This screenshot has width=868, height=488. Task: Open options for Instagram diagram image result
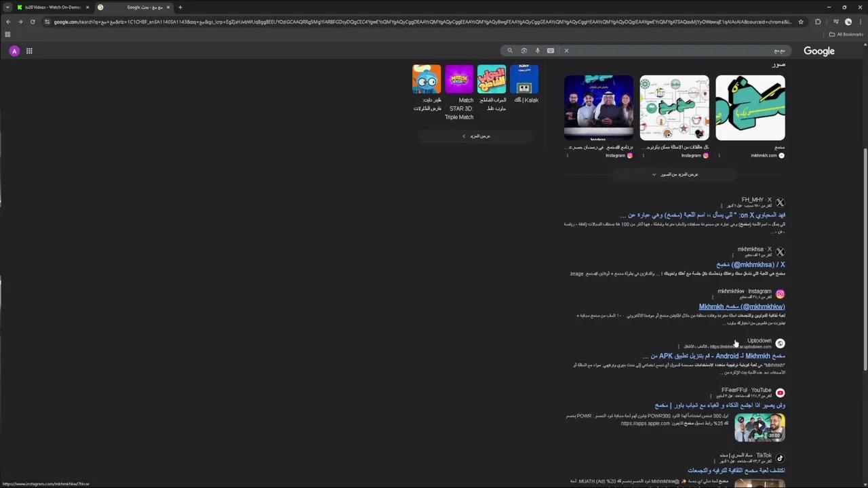[x=644, y=155]
